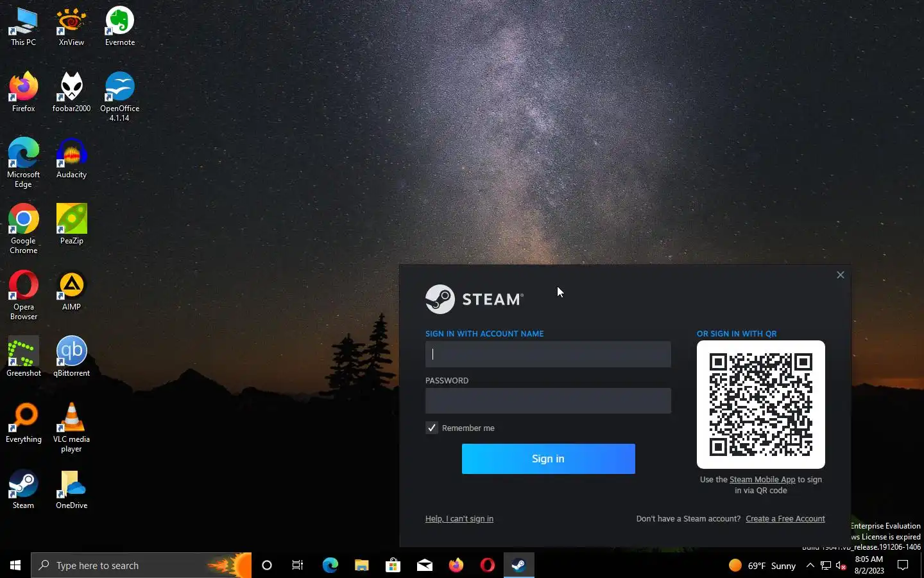Image resolution: width=924 pixels, height=578 pixels.
Task: Open Opera from the taskbar
Action: click(487, 565)
